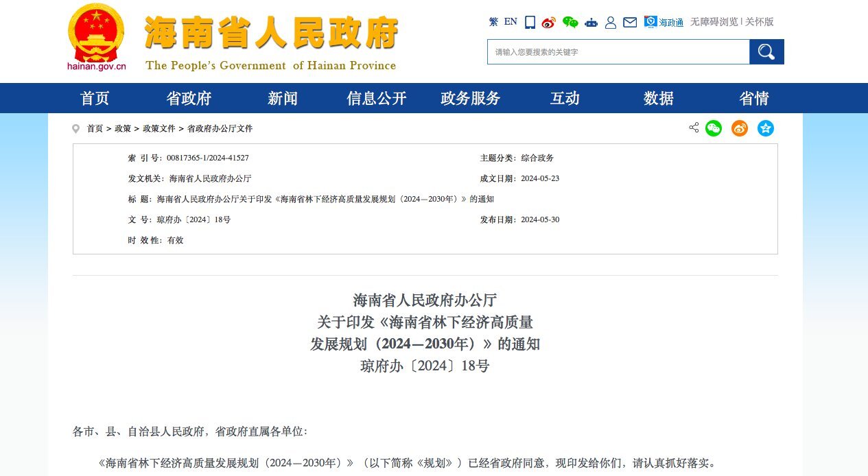868x476 pixels.
Task: Click the user login icon
Action: tap(611, 22)
